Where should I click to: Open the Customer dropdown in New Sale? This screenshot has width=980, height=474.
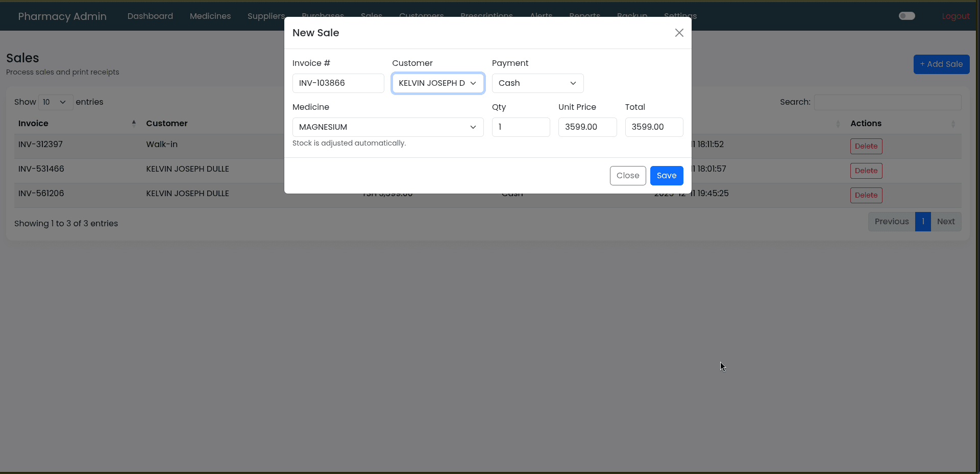(x=437, y=83)
